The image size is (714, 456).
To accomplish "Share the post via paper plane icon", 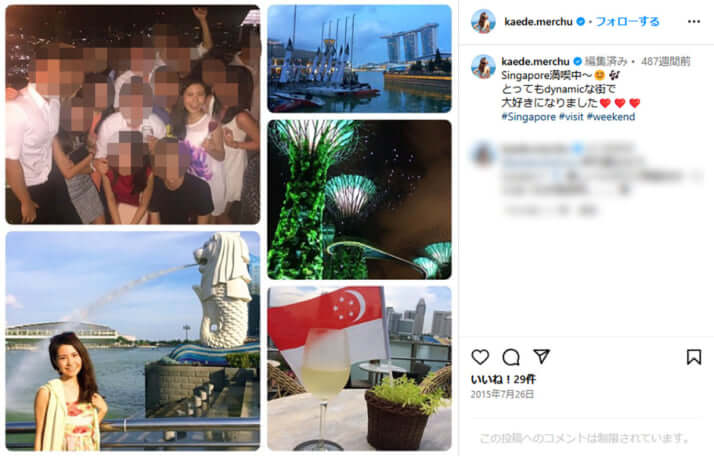I will click(x=541, y=356).
